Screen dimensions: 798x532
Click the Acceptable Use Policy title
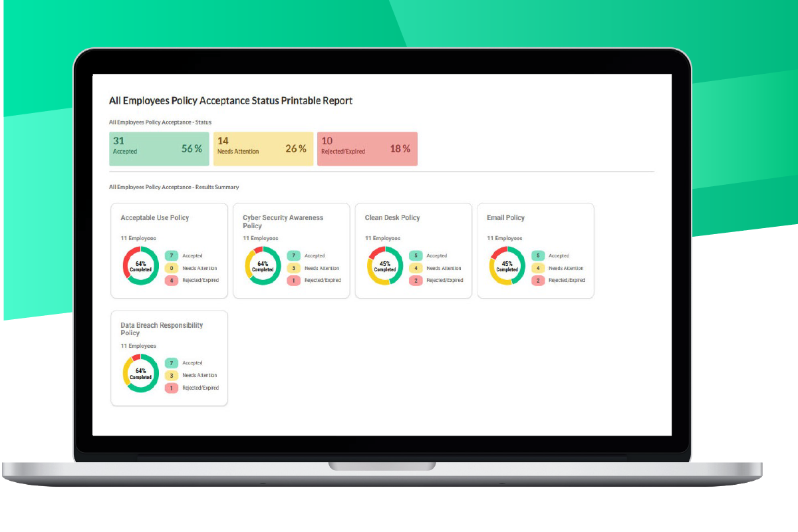pos(155,217)
